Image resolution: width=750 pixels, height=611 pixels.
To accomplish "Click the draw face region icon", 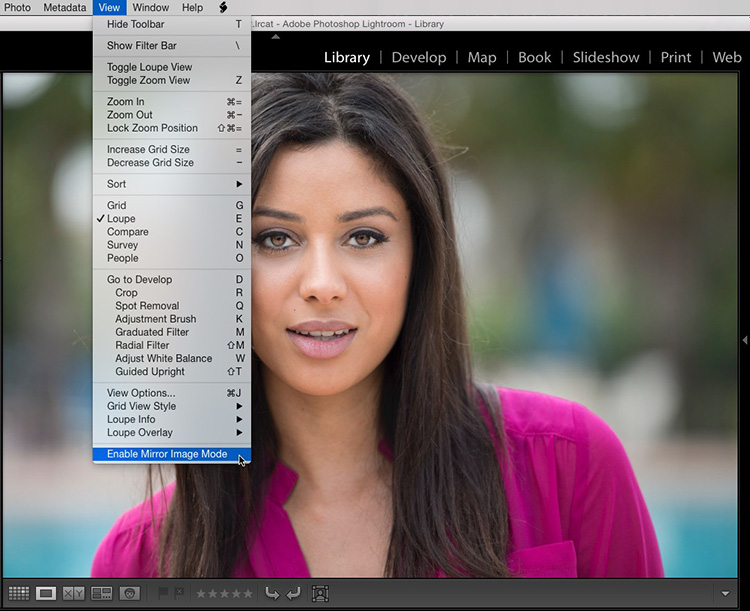I will coord(320,594).
